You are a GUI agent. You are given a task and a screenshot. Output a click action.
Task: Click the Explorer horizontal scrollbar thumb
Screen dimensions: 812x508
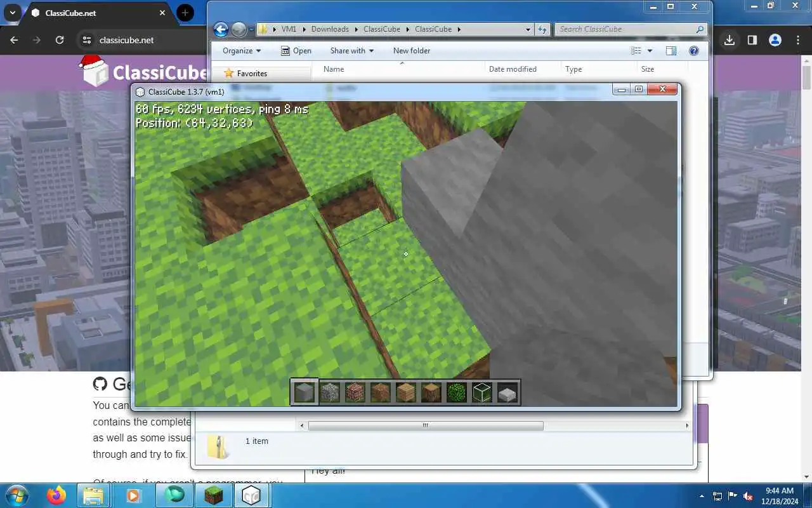[426, 425]
